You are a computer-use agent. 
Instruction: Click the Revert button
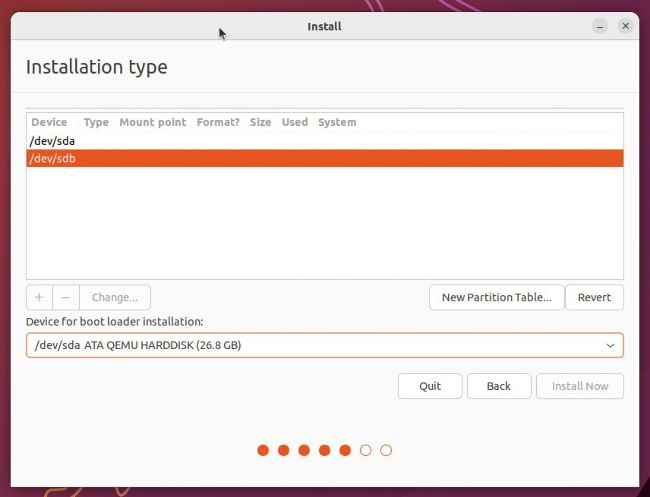click(x=594, y=297)
